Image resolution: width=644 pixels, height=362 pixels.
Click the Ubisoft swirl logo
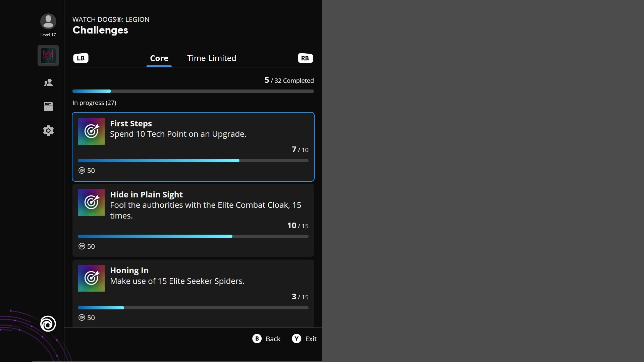point(48,324)
